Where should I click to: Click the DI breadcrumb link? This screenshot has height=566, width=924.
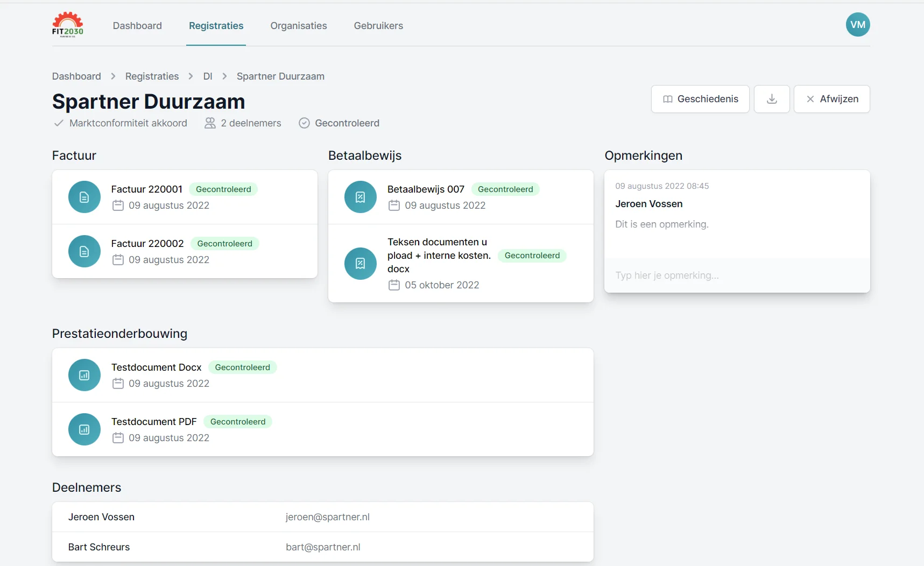(208, 76)
